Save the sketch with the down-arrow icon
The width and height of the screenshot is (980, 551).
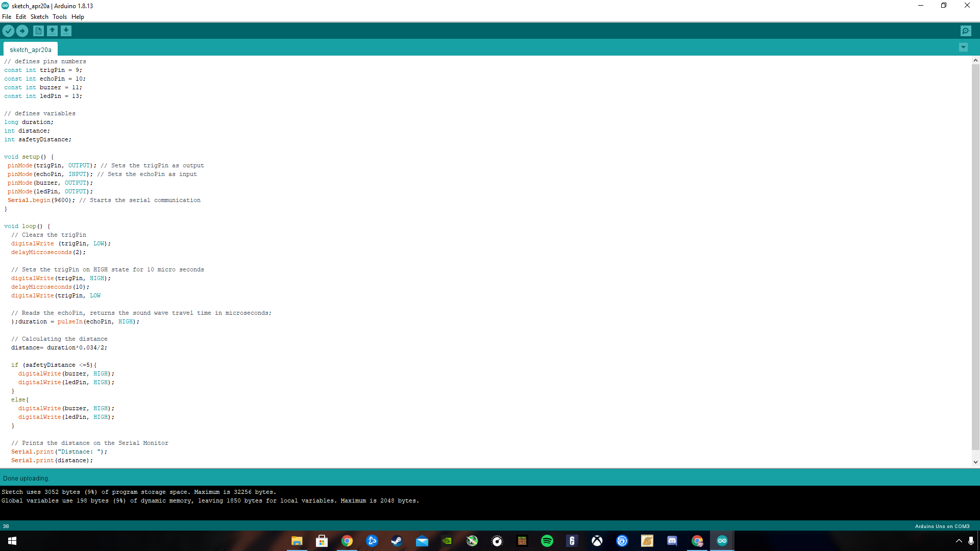pyautogui.click(x=66, y=31)
